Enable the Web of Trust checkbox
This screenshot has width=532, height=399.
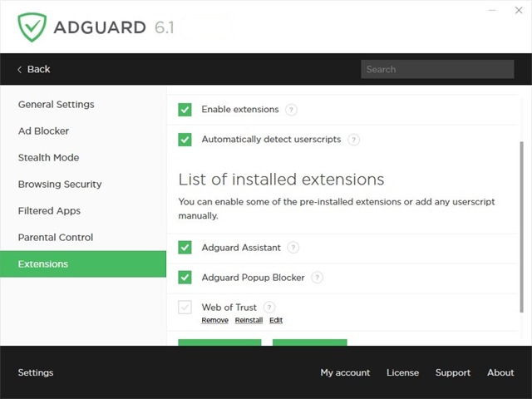tap(185, 308)
